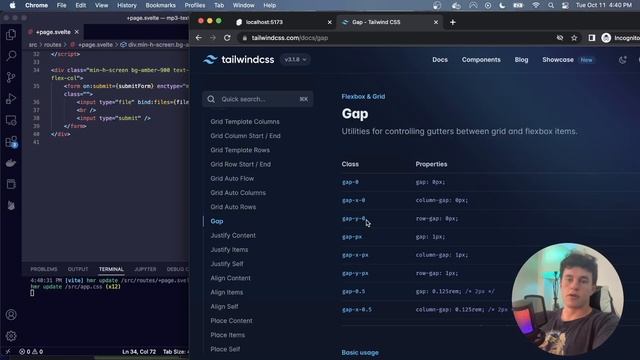Click the gap-x-0 class cell
The height and width of the screenshot is (360, 640).
click(x=353, y=200)
